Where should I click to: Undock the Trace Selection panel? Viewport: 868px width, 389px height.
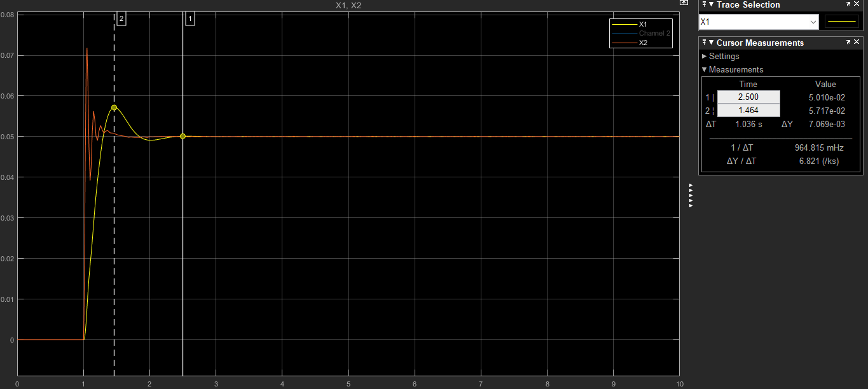tap(848, 5)
